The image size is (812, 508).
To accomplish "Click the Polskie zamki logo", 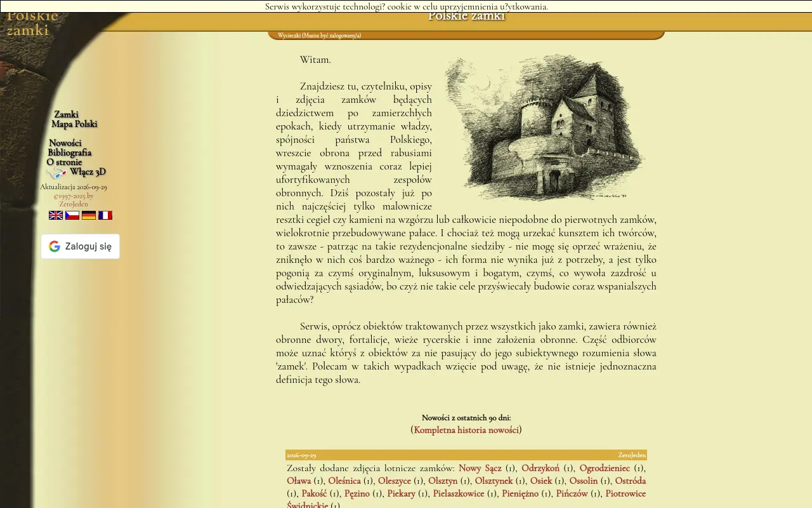I will 32,23.
